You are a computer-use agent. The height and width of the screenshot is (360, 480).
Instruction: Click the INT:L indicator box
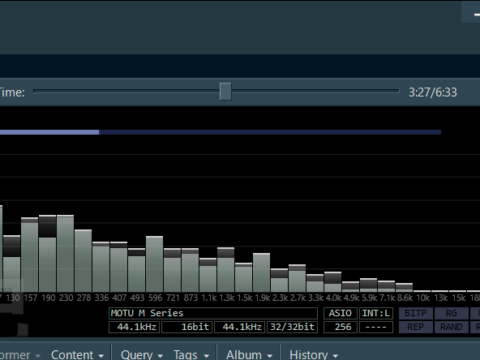click(x=376, y=313)
